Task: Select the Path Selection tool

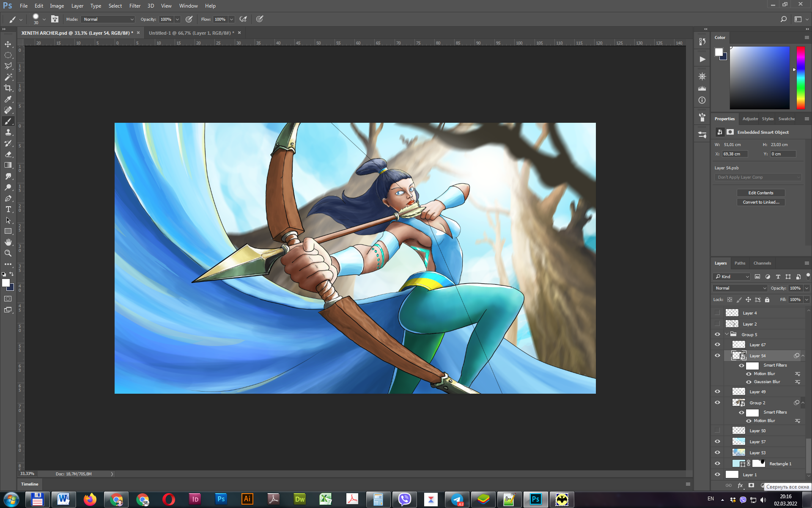Action: [8, 221]
